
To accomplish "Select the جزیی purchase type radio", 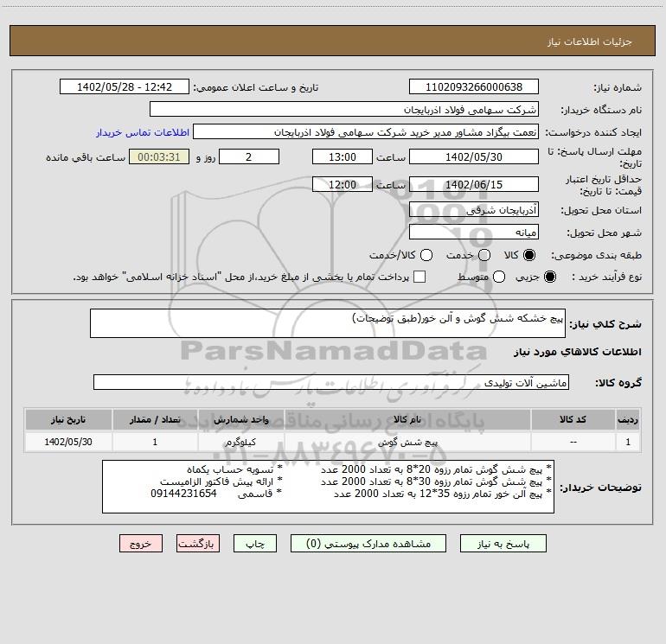I will pyautogui.click(x=549, y=277).
